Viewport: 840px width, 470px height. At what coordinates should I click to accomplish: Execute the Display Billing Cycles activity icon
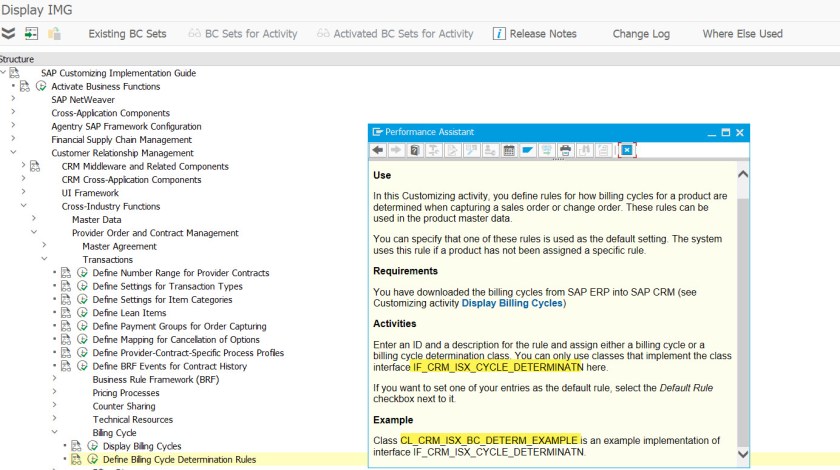[93, 446]
